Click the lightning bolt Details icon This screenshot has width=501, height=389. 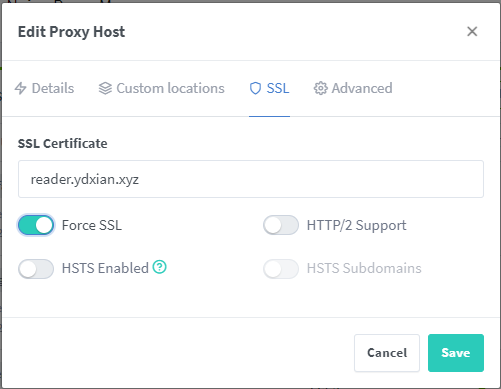(20, 88)
